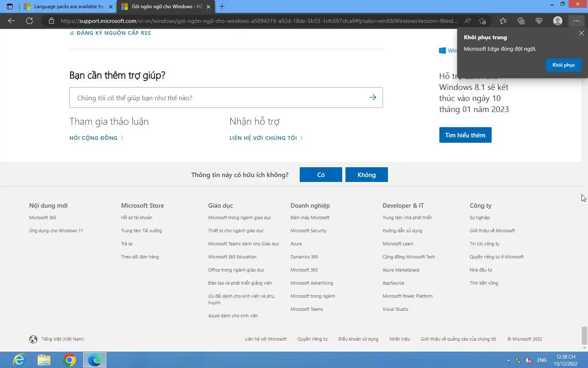Image resolution: width=588 pixels, height=368 pixels.
Task: Switch ENG input language
Action: tap(542, 360)
